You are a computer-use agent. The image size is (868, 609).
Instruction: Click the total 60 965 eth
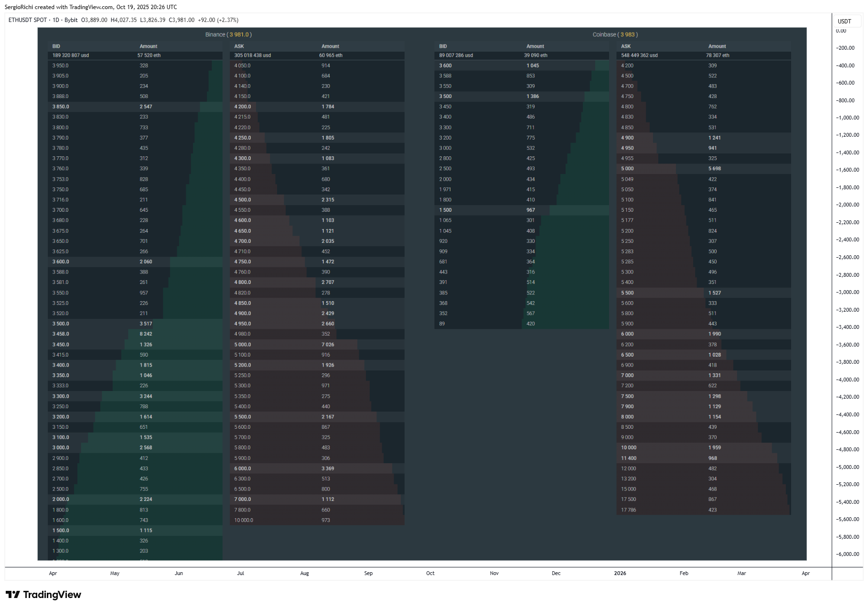coord(331,55)
